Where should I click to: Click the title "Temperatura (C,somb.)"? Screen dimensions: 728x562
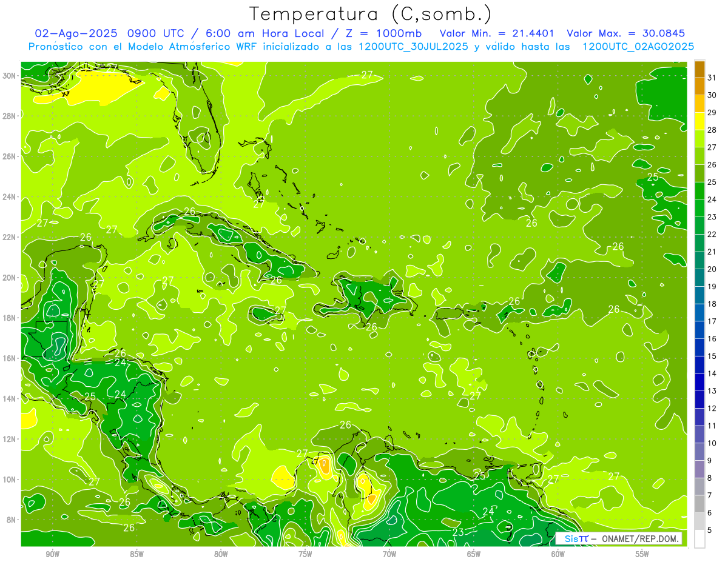coord(371,14)
